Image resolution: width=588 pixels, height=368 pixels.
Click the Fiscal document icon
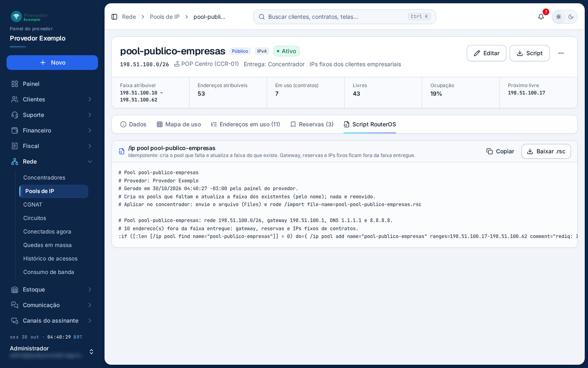point(15,146)
